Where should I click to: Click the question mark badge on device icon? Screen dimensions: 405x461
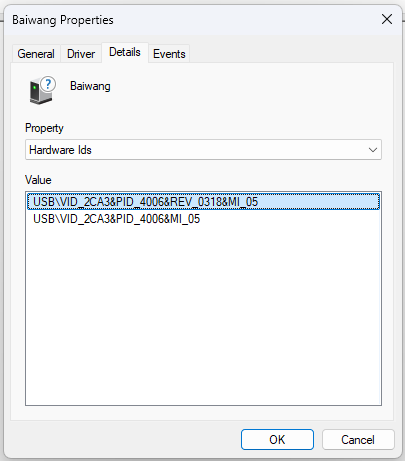(x=49, y=84)
